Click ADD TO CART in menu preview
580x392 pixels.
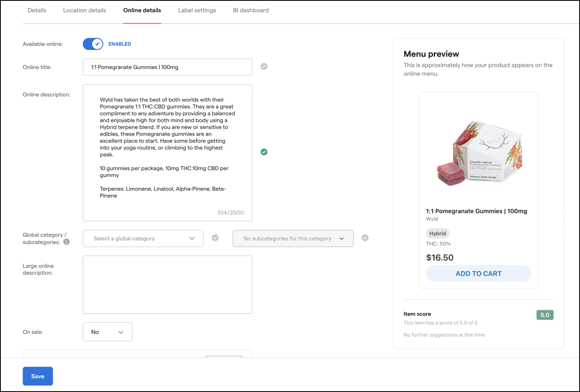click(478, 273)
